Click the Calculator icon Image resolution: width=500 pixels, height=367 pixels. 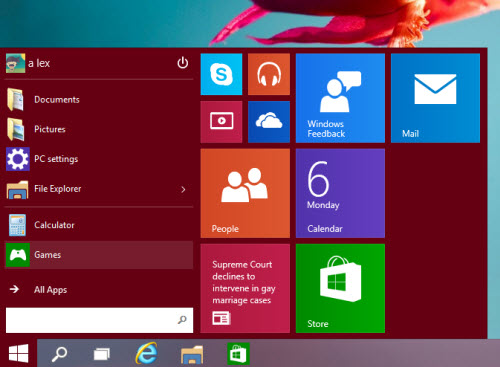point(17,225)
